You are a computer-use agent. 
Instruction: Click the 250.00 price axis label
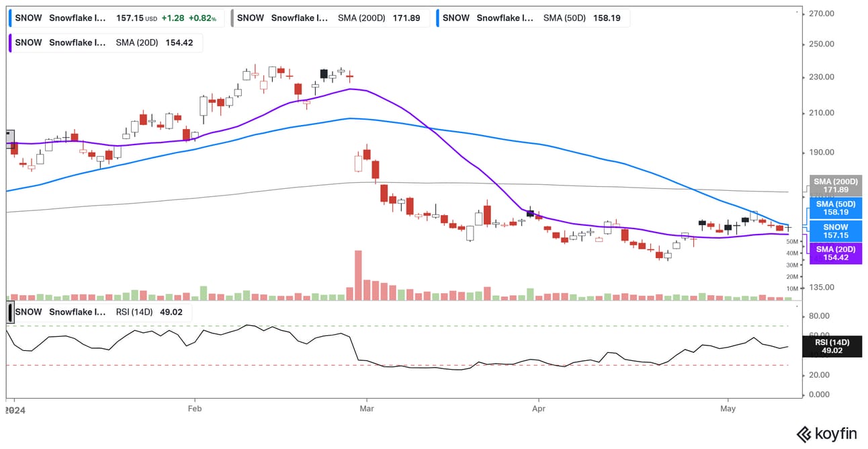pyautogui.click(x=820, y=44)
